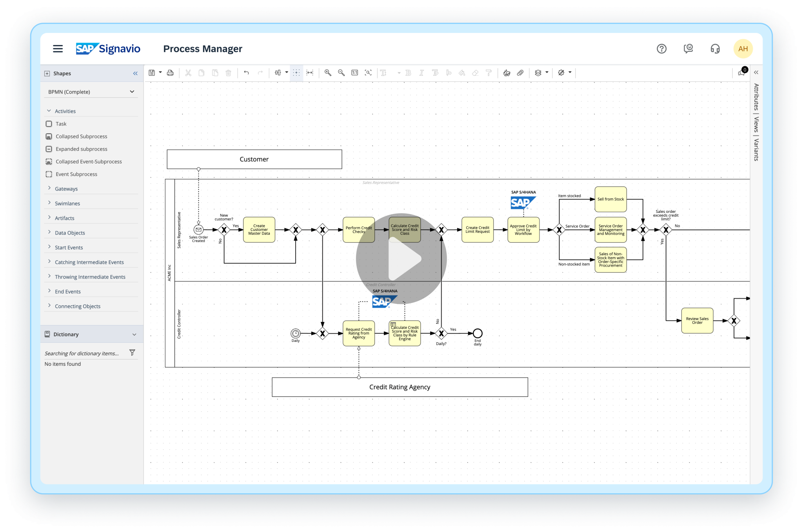Viewport: 803px width, 532px height.
Task: Click the AH user avatar button
Action: coord(743,49)
